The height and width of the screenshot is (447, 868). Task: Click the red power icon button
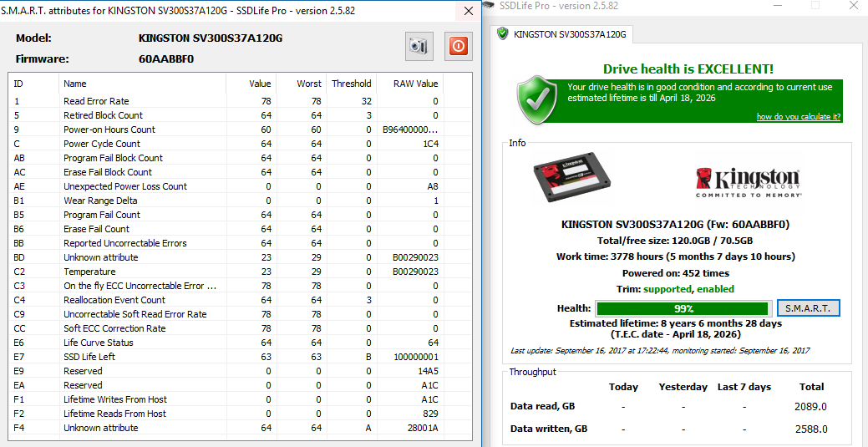[x=458, y=46]
